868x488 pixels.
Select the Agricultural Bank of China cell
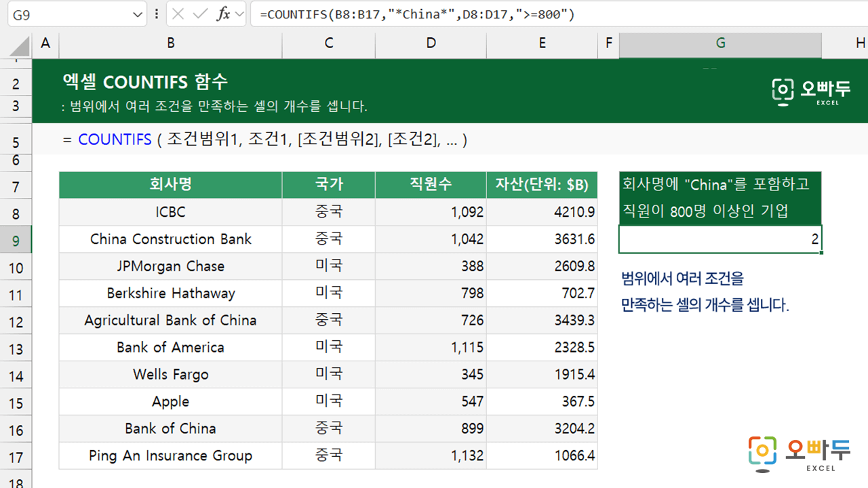point(171,321)
